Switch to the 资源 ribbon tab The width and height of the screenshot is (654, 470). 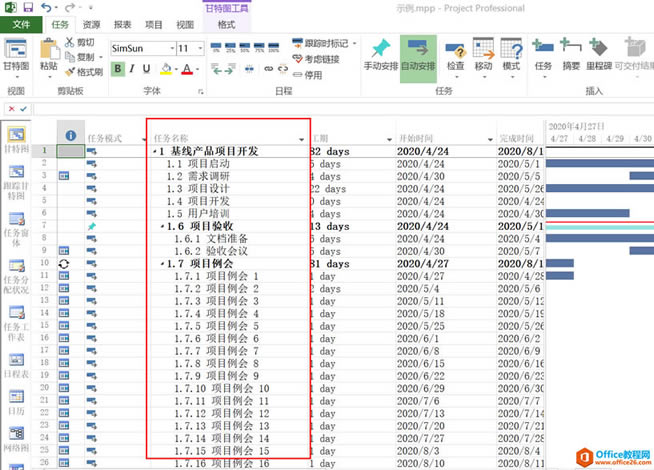point(91,24)
